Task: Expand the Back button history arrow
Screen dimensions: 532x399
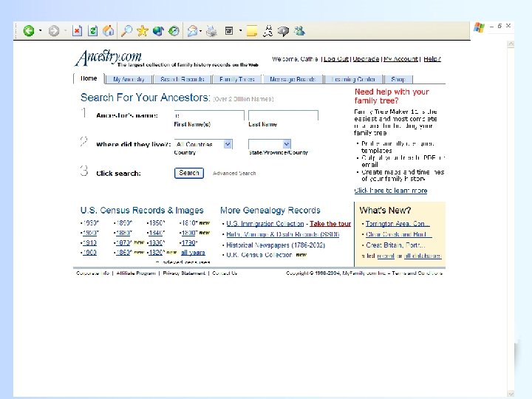Action: point(40,31)
